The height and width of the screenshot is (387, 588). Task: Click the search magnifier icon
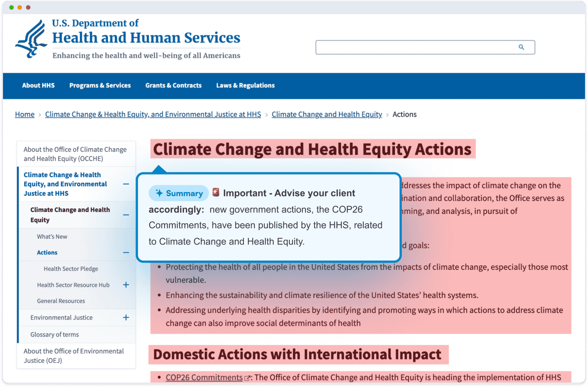click(x=521, y=47)
